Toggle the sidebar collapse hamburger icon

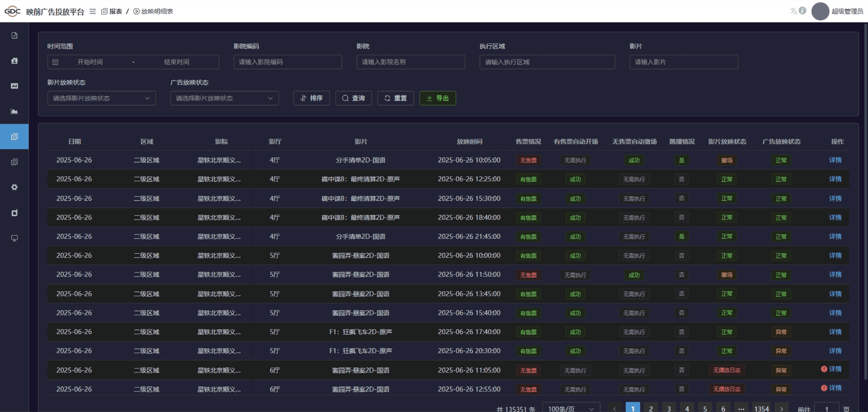pyautogui.click(x=93, y=12)
